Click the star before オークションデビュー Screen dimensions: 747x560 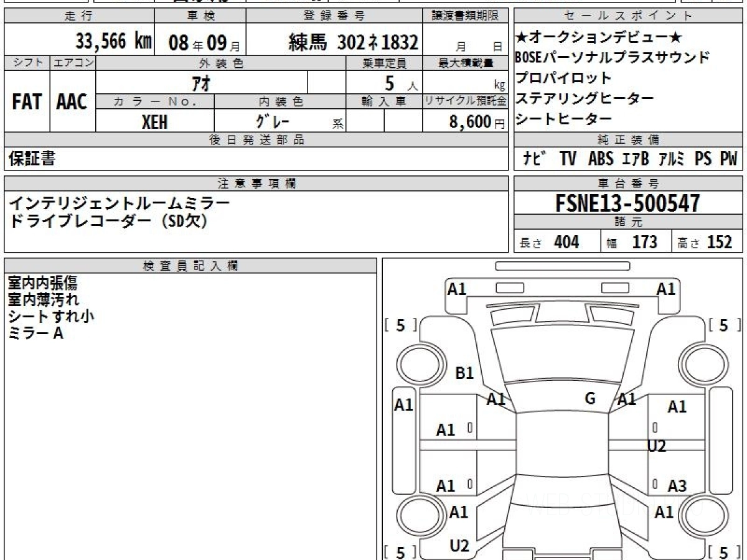click(521, 37)
